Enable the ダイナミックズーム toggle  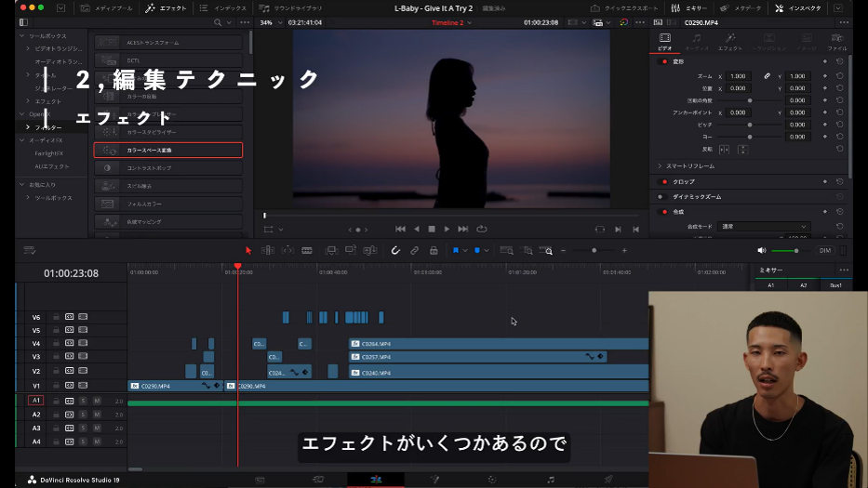pos(661,197)
